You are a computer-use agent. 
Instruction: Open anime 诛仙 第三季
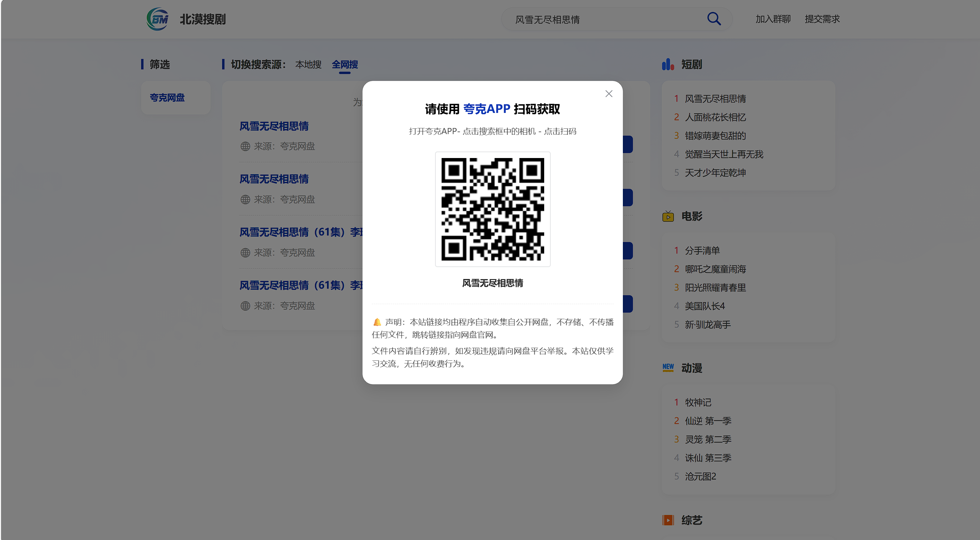point(708,458)
